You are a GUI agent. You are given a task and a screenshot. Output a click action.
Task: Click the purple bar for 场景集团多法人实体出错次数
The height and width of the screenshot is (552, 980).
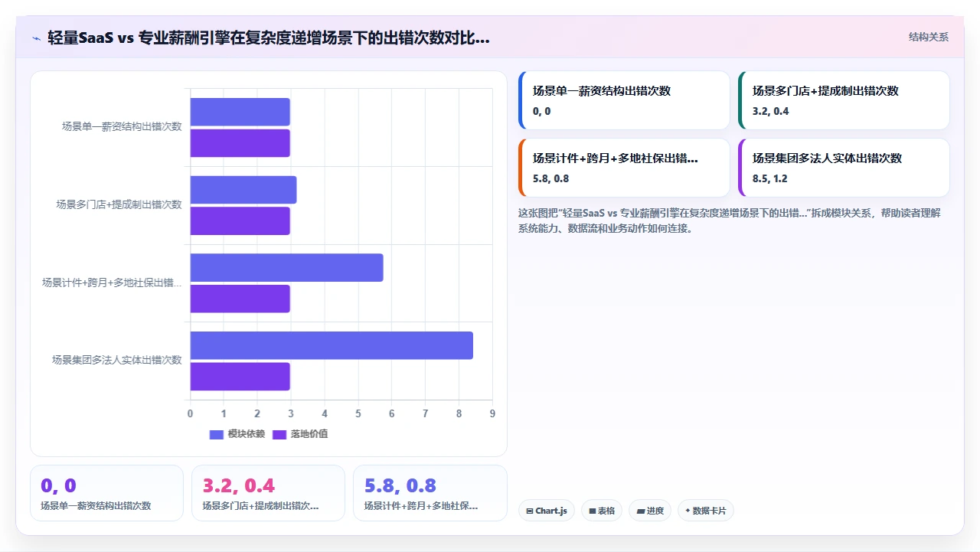(240, 377)
